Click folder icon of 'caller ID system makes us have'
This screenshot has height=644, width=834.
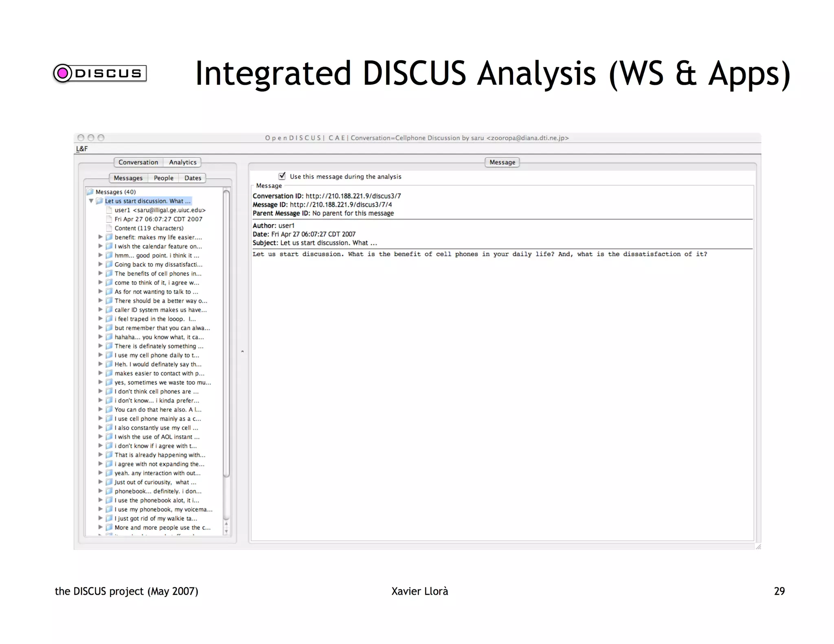[x=109, y=310]
